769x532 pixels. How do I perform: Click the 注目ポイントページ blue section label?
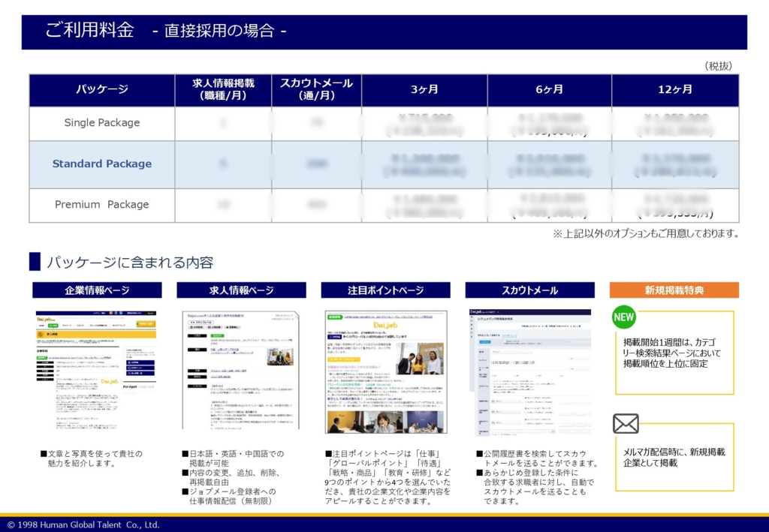point(385,290)
